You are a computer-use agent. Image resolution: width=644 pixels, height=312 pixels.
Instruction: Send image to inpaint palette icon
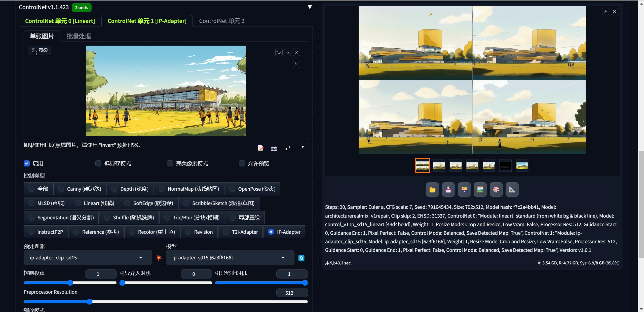pyautogui.click(x=496, y=190)
